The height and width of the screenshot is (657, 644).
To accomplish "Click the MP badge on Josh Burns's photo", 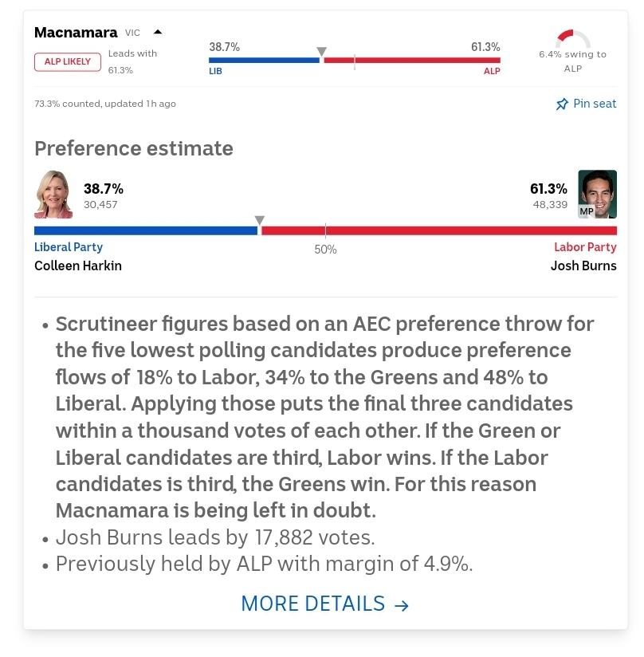I will [x=587, y=211].
